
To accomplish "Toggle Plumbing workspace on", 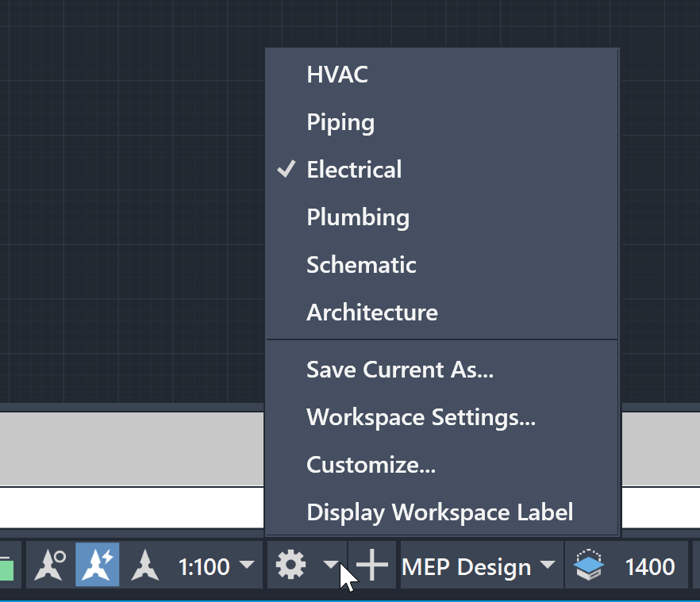I will click(358, 217).
